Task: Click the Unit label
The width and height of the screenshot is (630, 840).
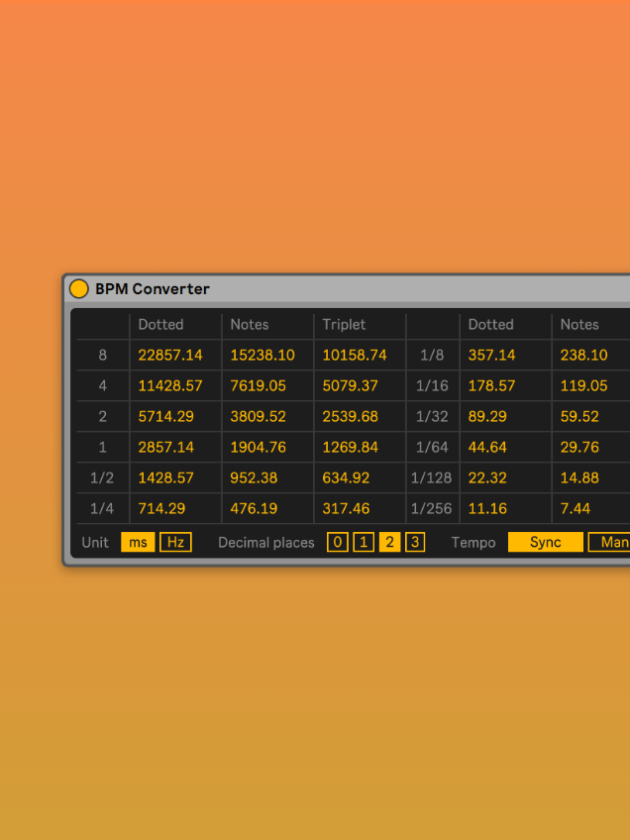Action: point(95,542)
